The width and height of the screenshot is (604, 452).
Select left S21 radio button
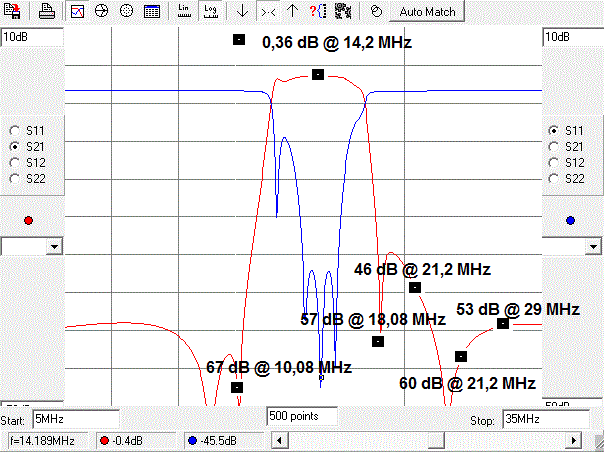pyautogui.click(x=15, y=146)
